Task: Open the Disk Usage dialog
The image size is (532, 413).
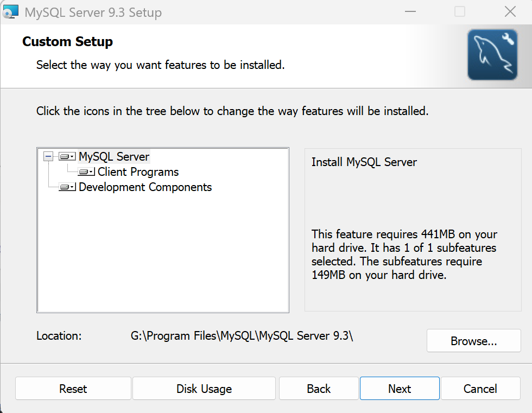Action: [x=204, y=389]
